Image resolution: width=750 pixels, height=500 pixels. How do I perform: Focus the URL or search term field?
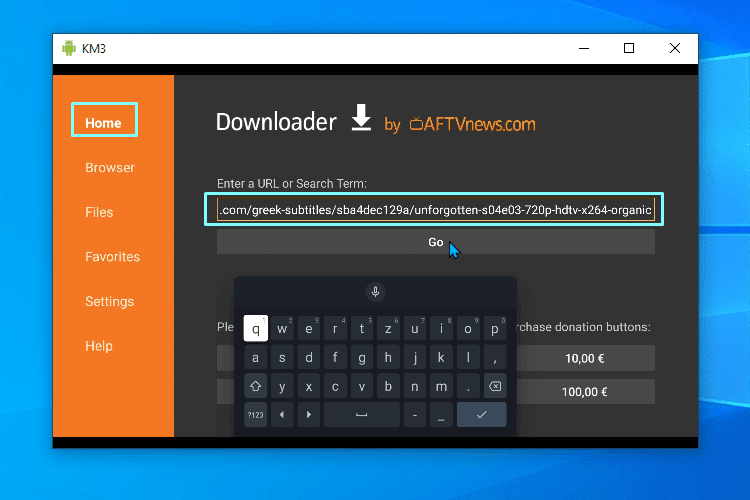pyautogui.click(x=435, y=210)
